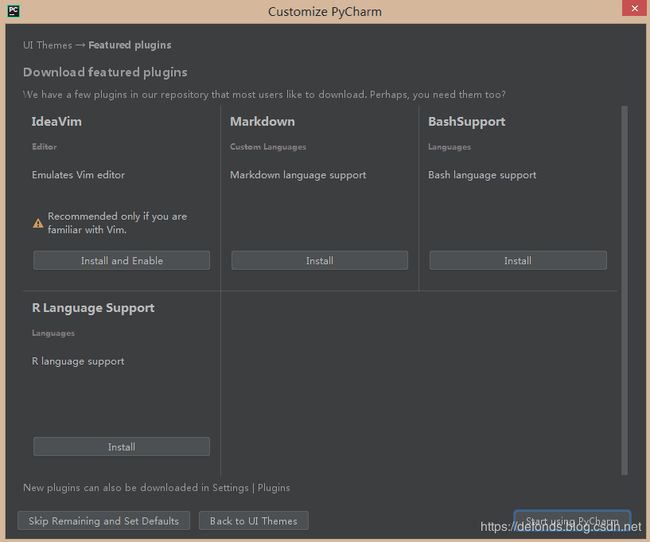Image resolution: width=650 pixels, height=542 pixels.
Task: Click the 'Markdown language support' description
Action: pyautogui.click(x=298, y=175)
